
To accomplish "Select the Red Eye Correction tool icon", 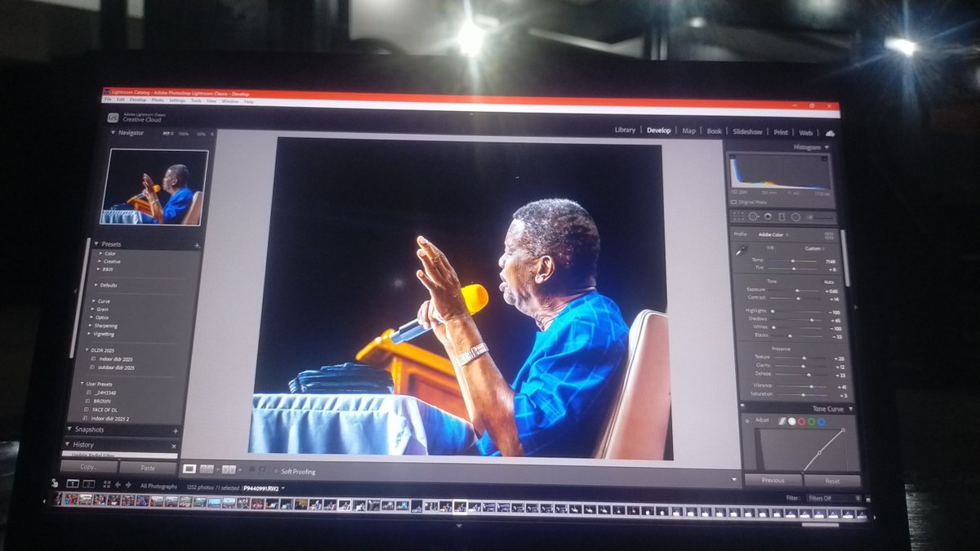I will [767, 216].
